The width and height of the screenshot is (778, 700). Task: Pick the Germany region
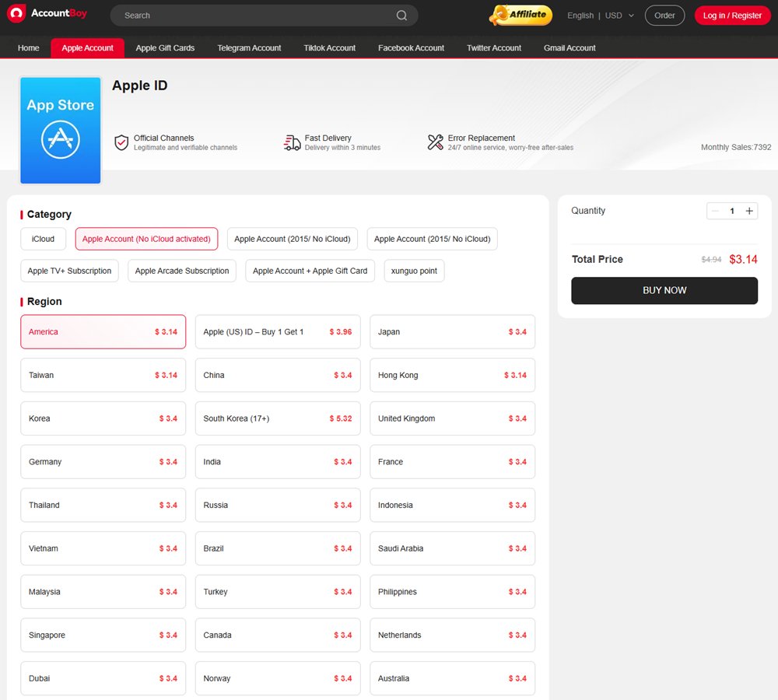(x=103, y=462)
